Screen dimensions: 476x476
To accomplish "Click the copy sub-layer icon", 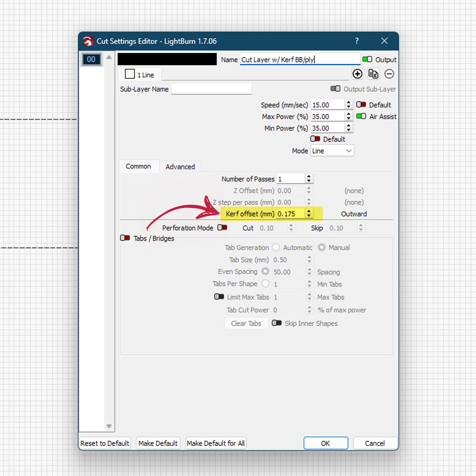I will 373,74.
